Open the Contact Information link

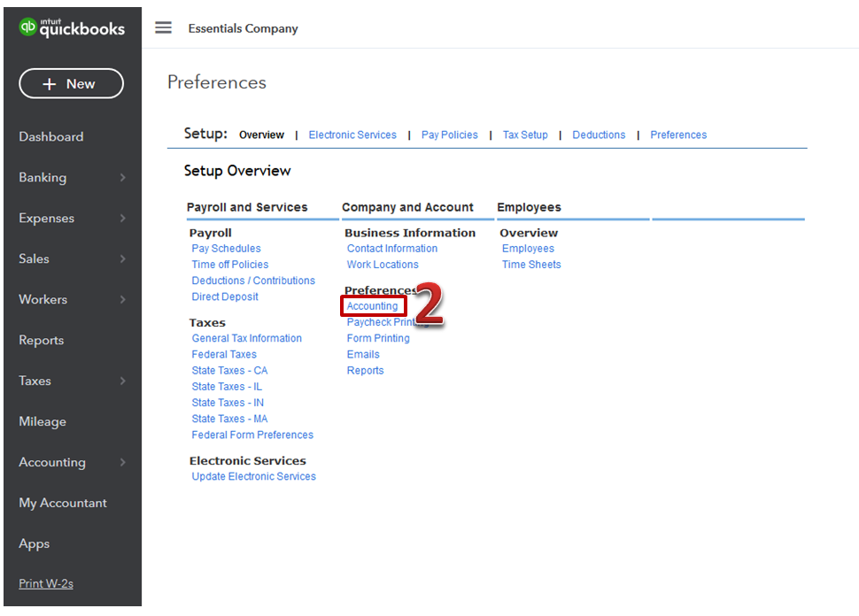point(392,249)
